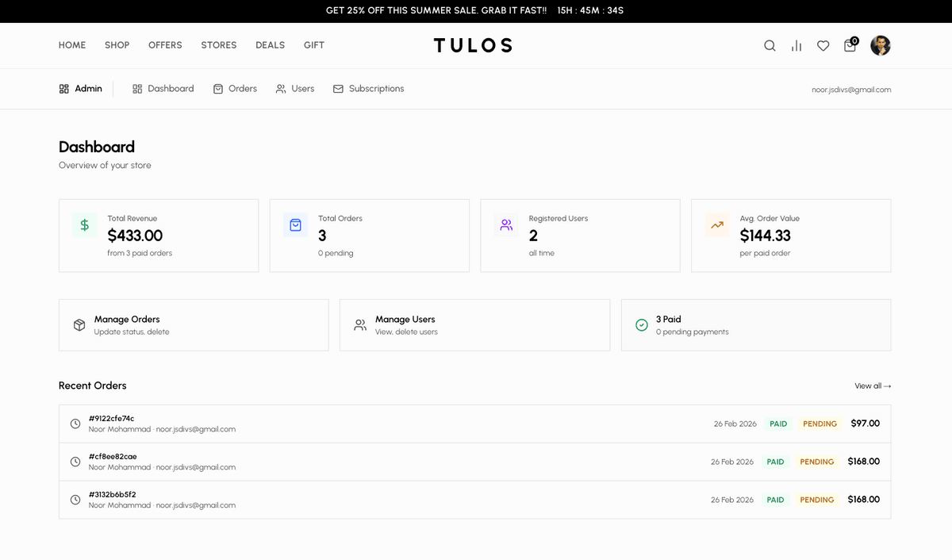The image size is (952, 560).
Task: Click the search magnifier icon in header
Action: 770,46
